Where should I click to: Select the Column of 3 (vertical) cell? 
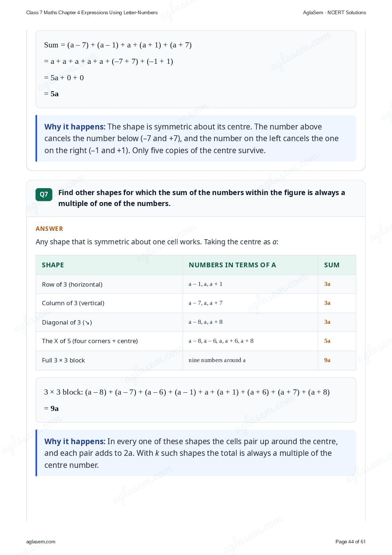(x=73, y=303)
